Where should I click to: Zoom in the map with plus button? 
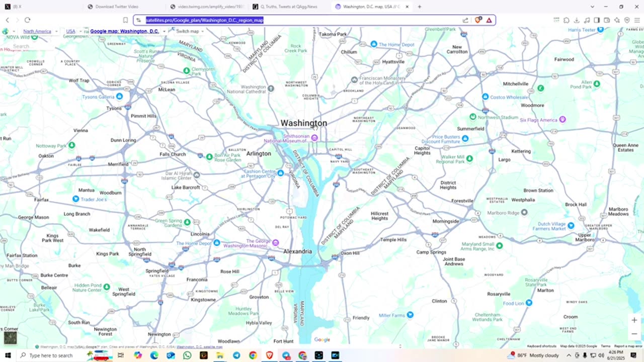click(x=634, y=320)
